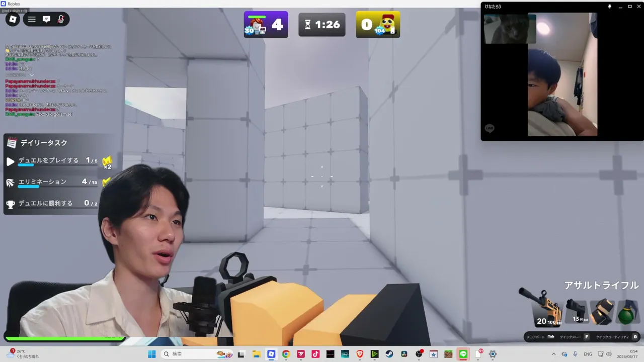Click the green player health bar
This screenshot has height=362, width=644.
pyautogui.click(x=65, y=338)
